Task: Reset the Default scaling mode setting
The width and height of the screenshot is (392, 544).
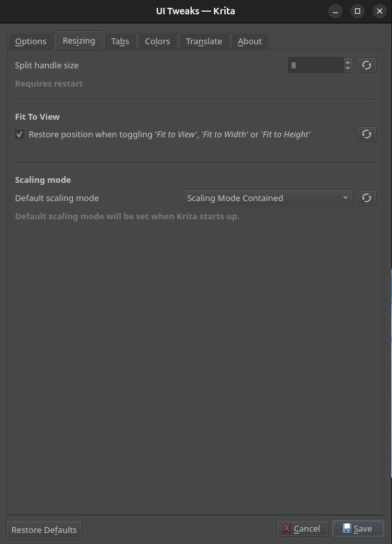Action: [x=367, y=198]
